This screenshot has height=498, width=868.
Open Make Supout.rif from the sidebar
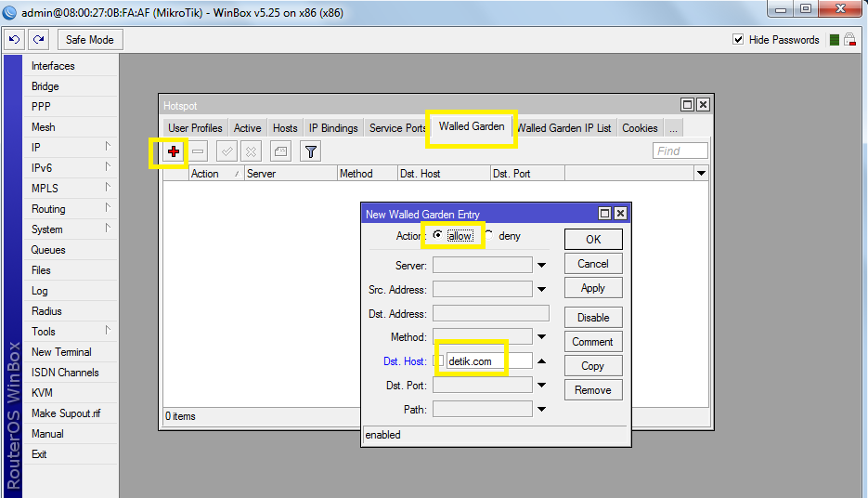pyautogui.click(x=71, y=413)
